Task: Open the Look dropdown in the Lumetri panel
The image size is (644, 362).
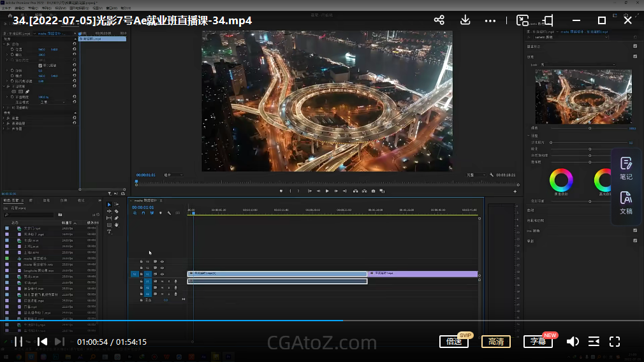Action: 577,64
